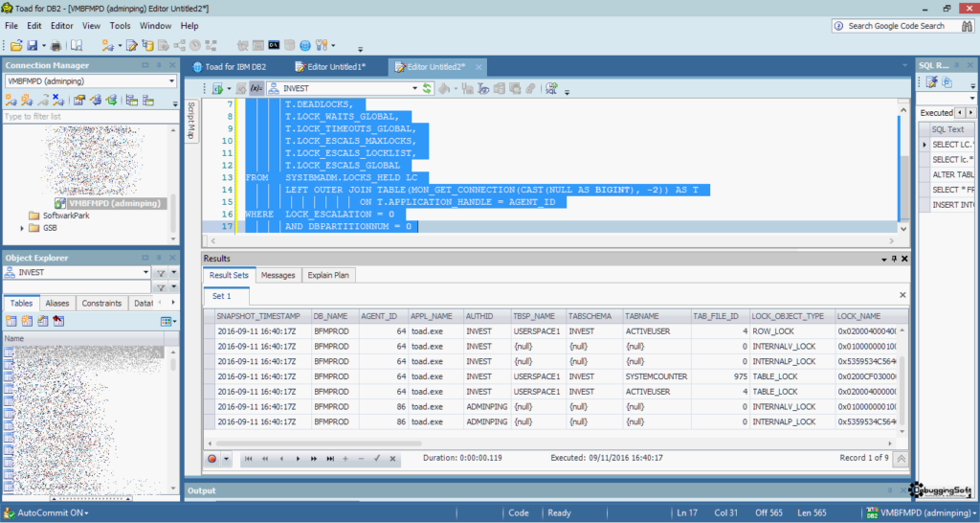The width and height of the screenshot is (980, 523).
Task: Close the Set 1 result tab
Action: coord(902,295)
